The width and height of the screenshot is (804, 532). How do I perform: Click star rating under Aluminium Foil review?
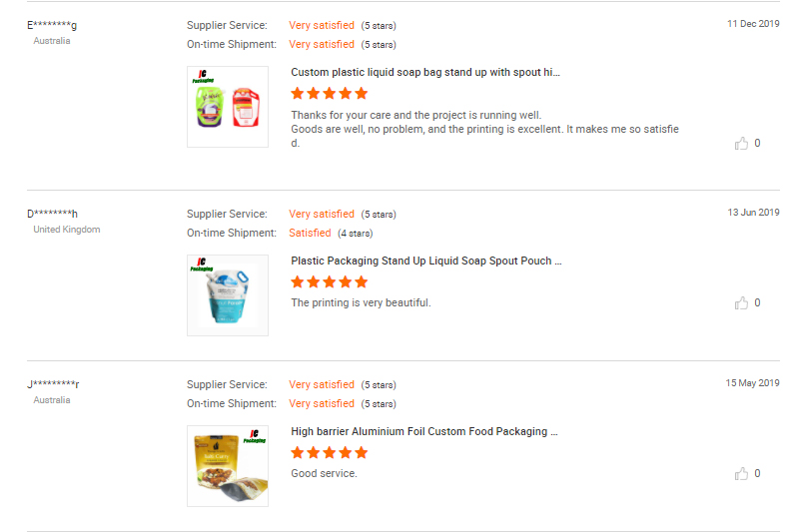[x=330, y=453]
